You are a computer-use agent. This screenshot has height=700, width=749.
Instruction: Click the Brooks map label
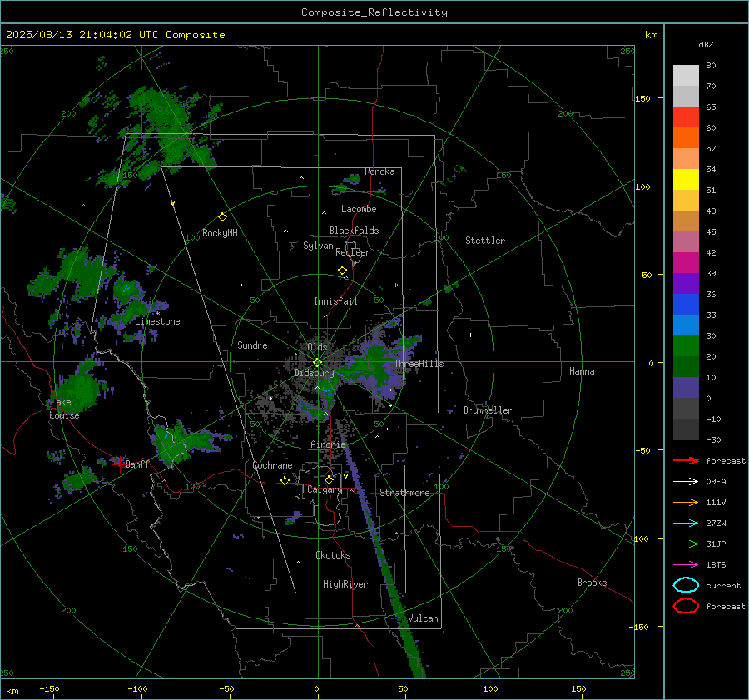pyautogui.click(x=592, y=583)
